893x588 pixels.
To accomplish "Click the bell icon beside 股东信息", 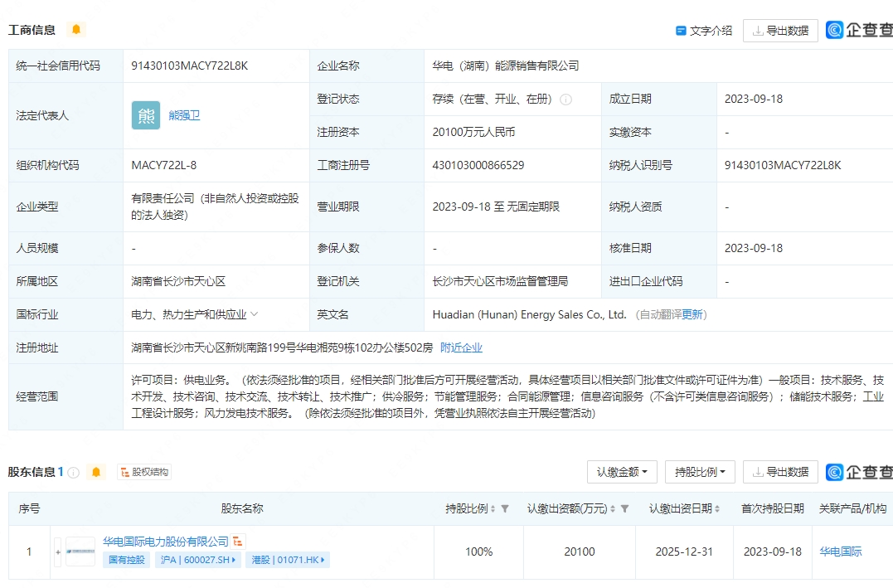I will [x=96, y=472].
